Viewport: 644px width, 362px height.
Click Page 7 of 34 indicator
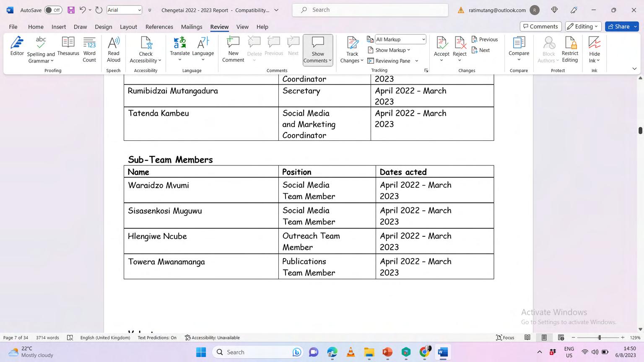[x=16, y=338]
